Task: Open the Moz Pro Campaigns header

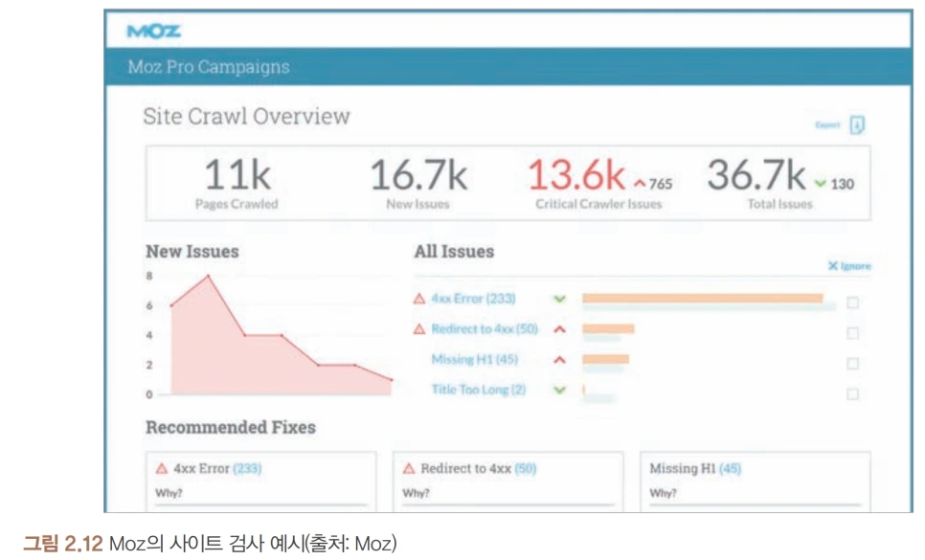Action: tap(209, 67)
